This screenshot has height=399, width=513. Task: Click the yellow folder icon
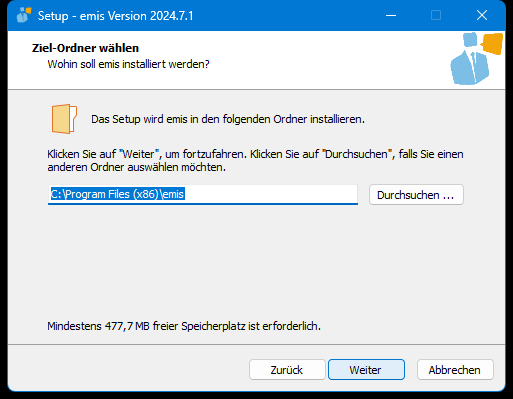point(64,119)
